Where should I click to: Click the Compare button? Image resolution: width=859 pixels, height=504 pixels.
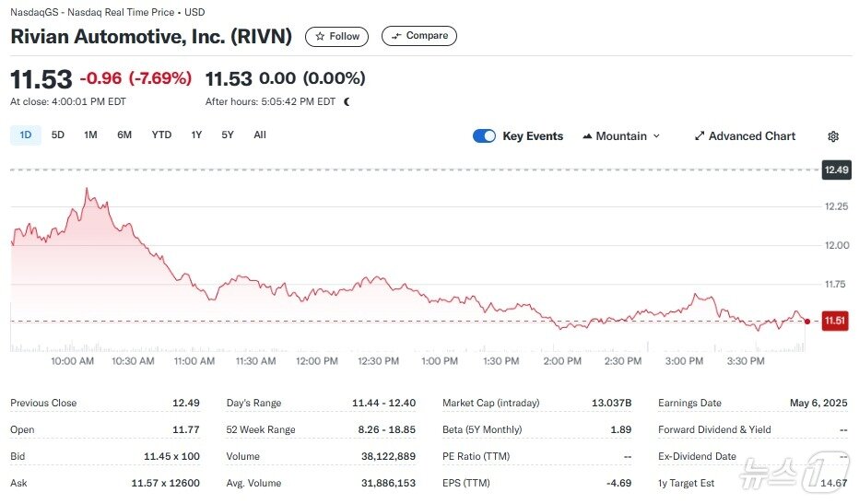coord(419,37)
